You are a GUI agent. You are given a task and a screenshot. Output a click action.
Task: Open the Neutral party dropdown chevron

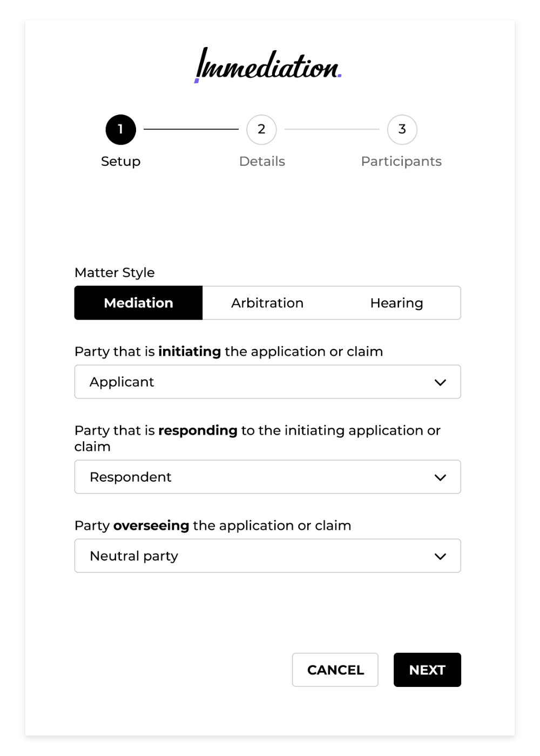(x=441, y=556)
